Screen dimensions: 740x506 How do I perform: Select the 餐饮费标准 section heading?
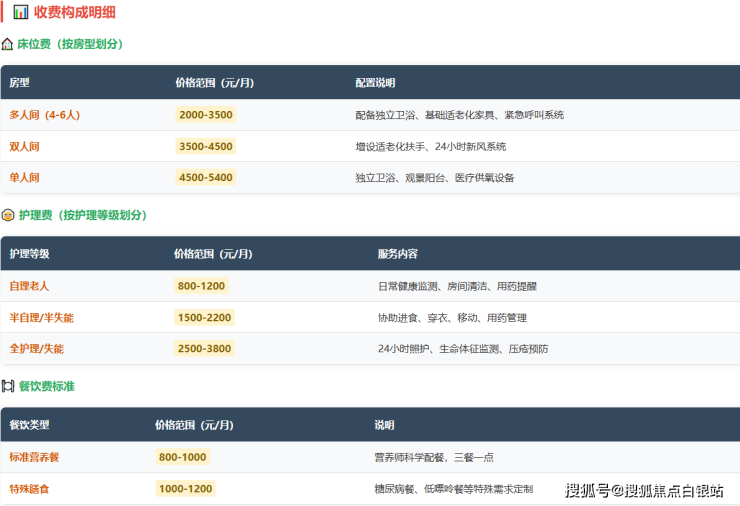pyautogui.click(x=47, y=386)
